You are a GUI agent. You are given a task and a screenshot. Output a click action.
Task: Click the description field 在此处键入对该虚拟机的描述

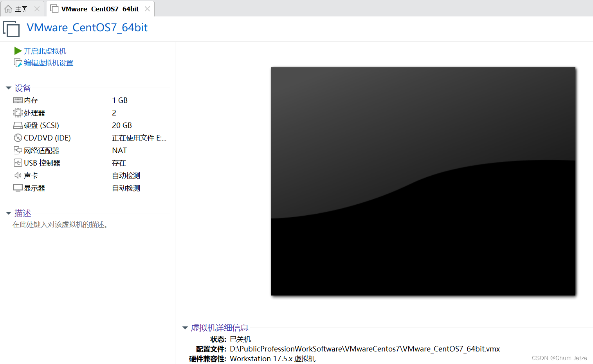tap(60, 225)
